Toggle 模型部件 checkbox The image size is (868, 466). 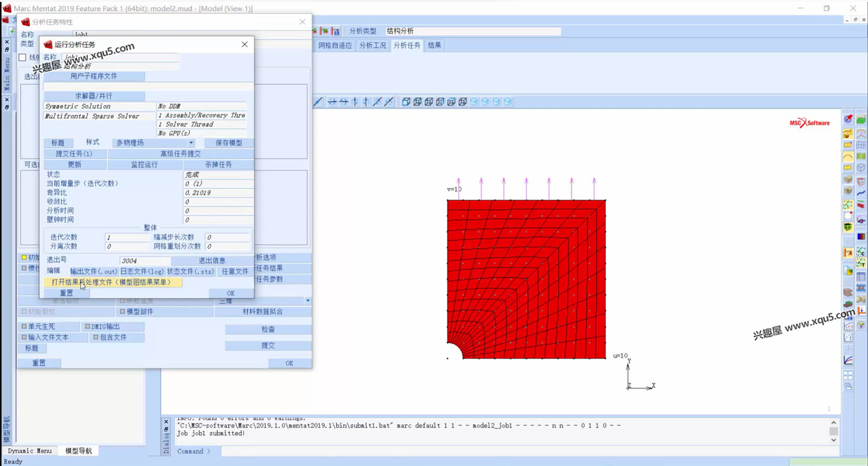(122, 312)
